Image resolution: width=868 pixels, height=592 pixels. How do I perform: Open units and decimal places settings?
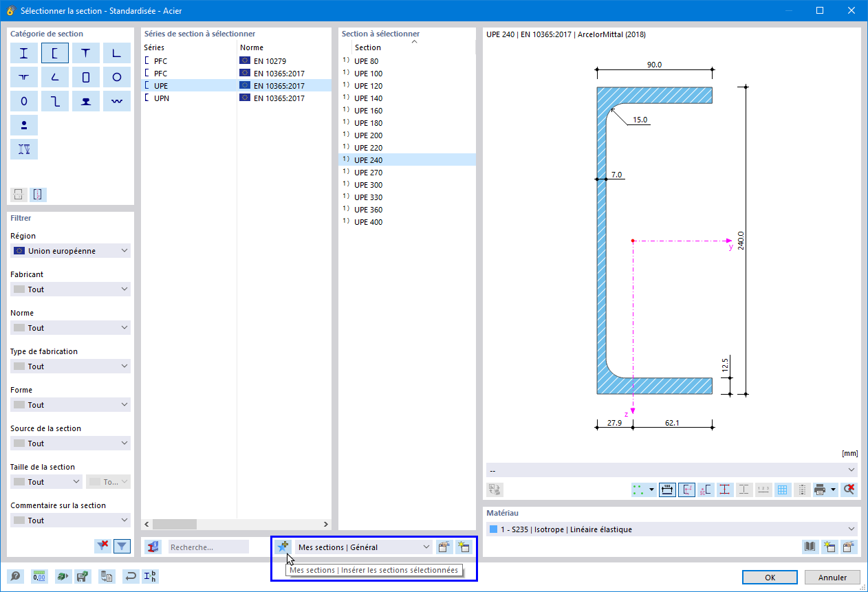[39, 576]
